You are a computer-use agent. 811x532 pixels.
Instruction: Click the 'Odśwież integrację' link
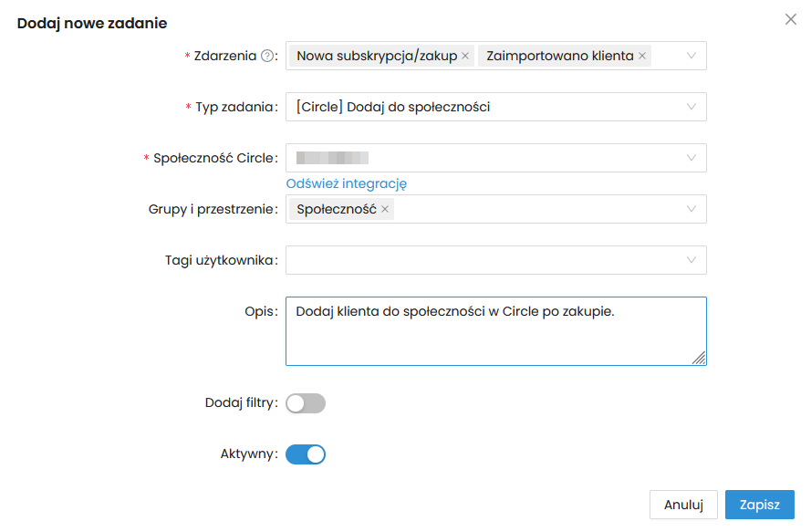(x=347, y=183)
